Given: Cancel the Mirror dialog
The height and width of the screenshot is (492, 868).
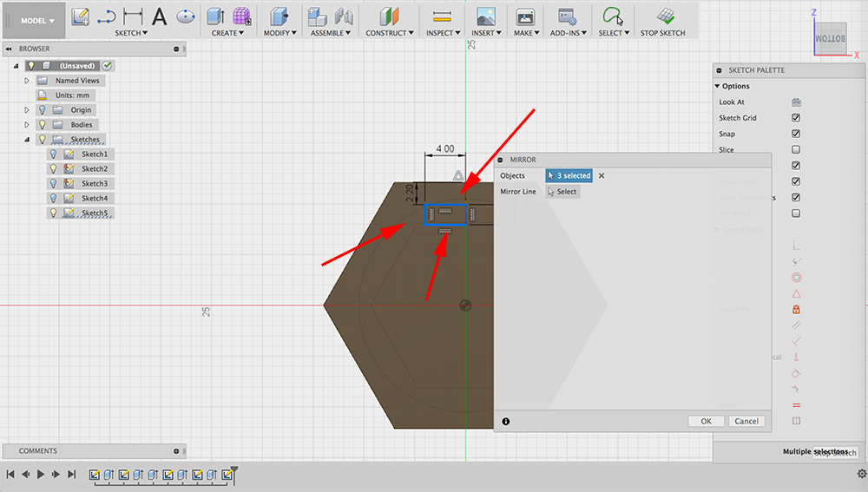Looking at the screenshot, I should (x=746, y=421).
